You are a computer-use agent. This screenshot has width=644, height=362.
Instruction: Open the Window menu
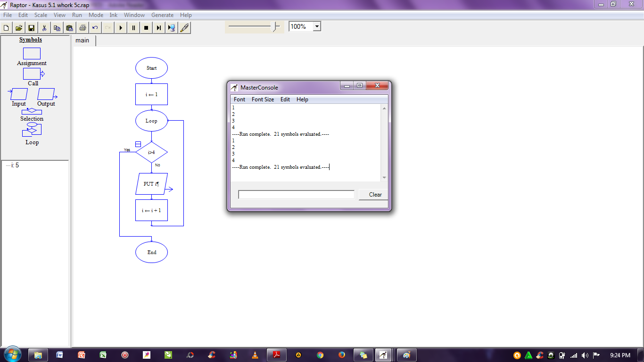click(134, 15)
